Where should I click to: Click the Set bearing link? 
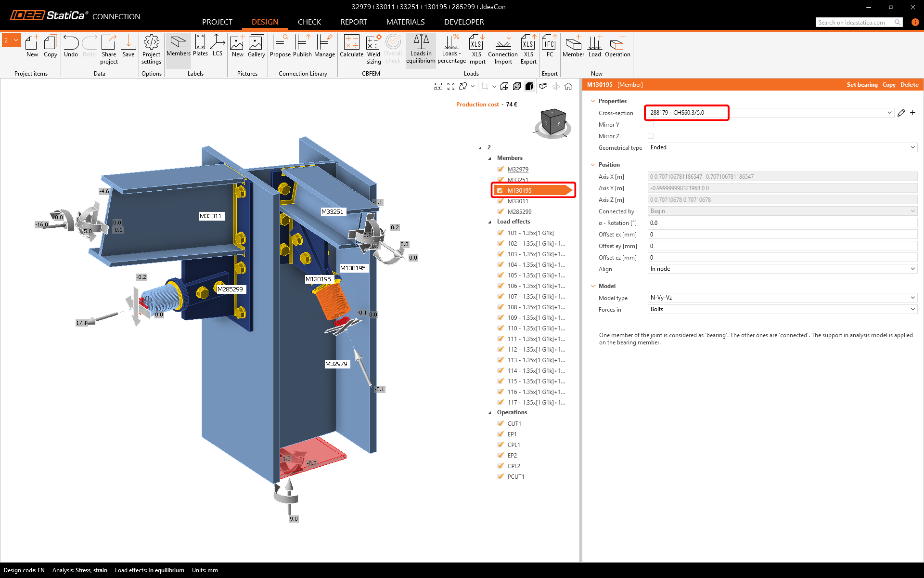(862, 85)
